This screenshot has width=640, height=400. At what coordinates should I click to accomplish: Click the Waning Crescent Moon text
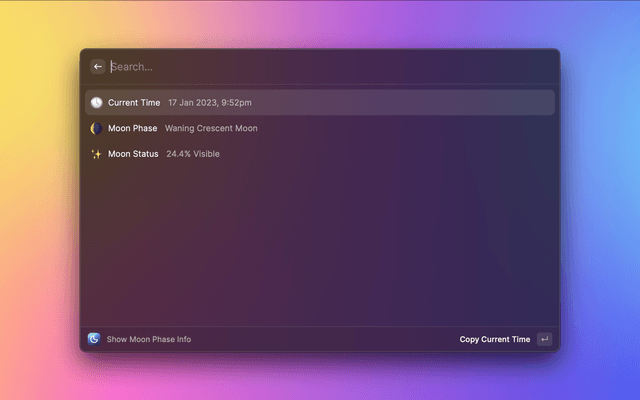213,129
